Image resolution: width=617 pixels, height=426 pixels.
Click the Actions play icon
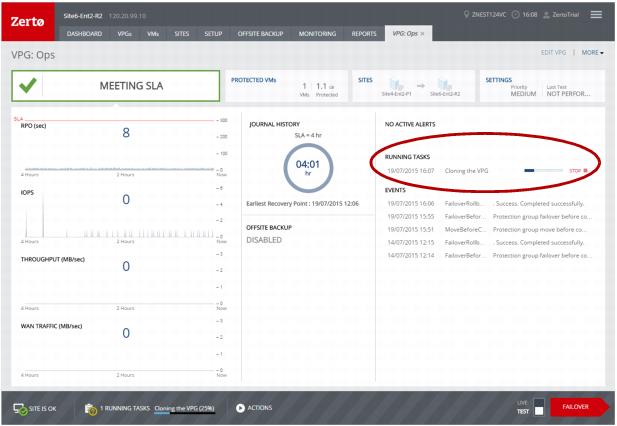[x=240, y=408]
